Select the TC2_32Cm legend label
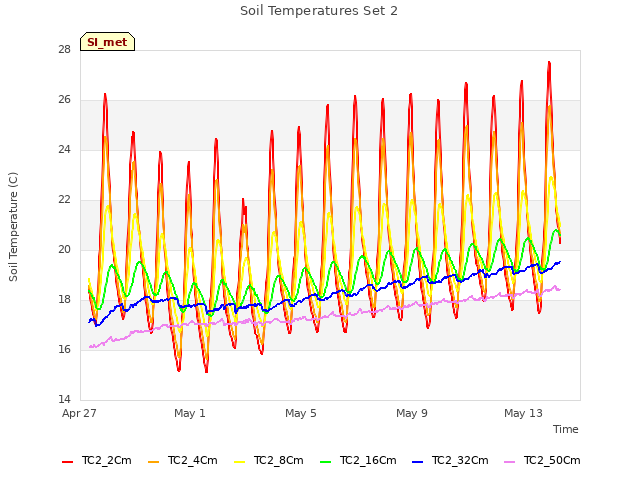This screenshot has height=480, width=640. pyautogui.click(x=460, y=461)
